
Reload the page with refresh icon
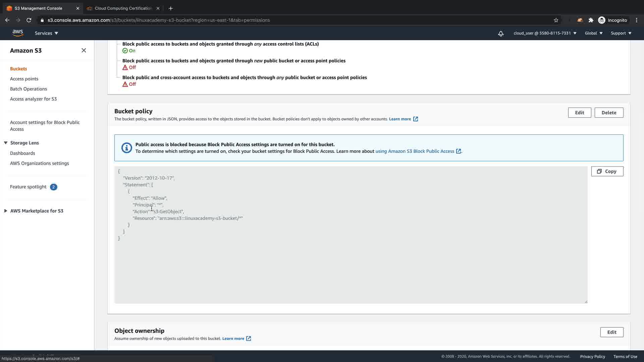[29, 20]
